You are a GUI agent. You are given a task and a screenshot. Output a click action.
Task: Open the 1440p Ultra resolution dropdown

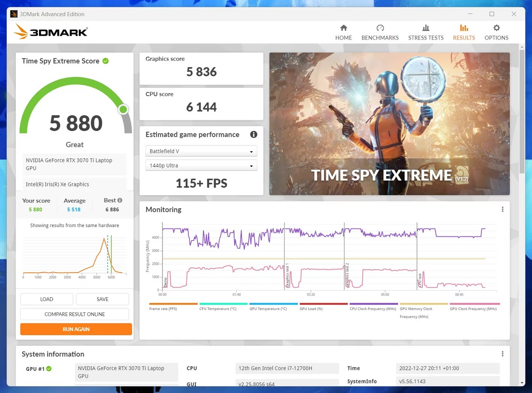pos(201,165)
